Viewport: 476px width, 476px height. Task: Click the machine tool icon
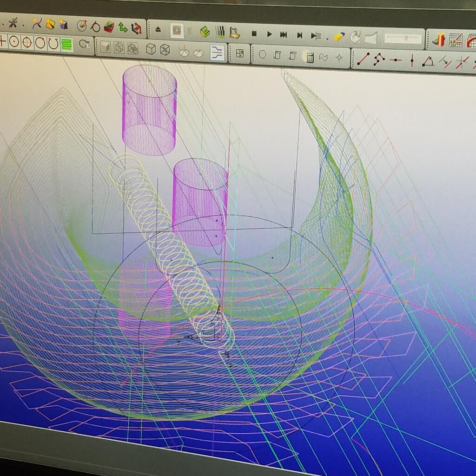tap(235, 33)
